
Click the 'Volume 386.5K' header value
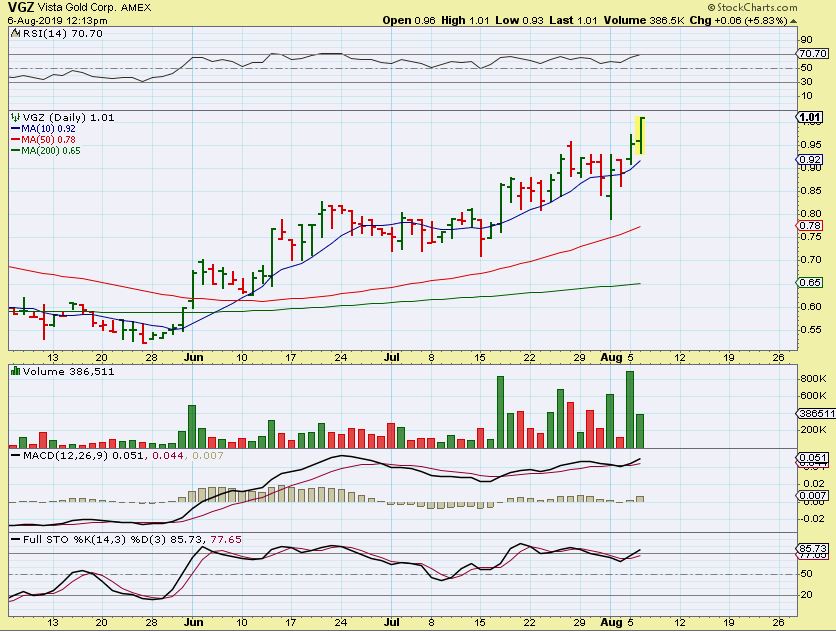[644, 21]
